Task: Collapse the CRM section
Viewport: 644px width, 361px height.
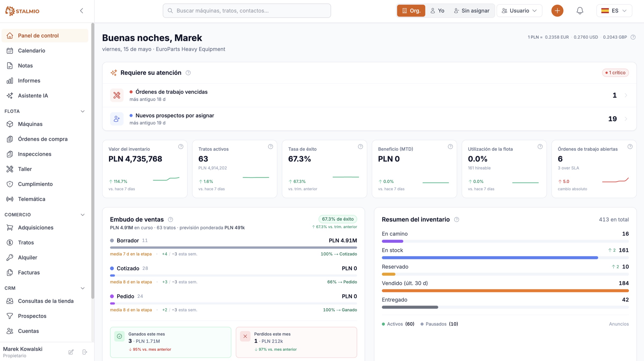Action: click(83, 288)
